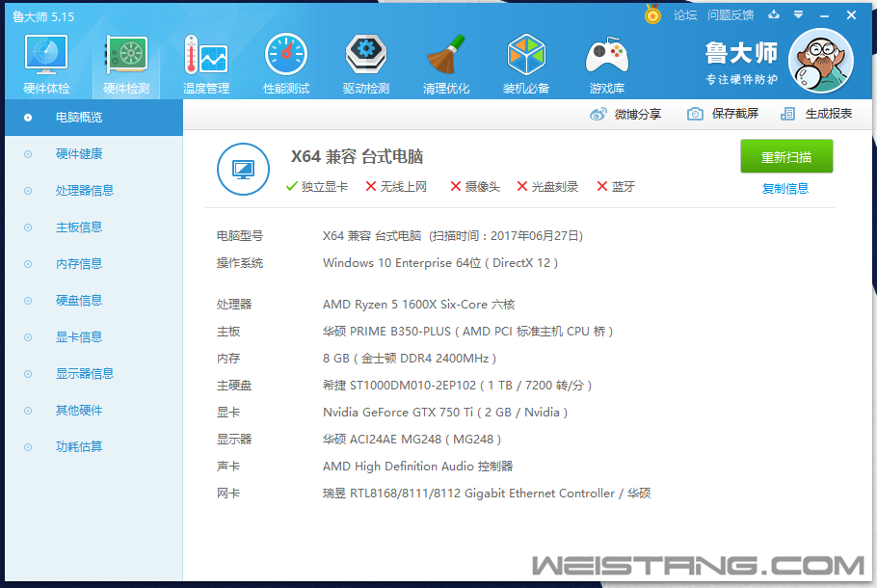
Task: Click the 蓝牙 feature label
Action: [624, 187]
